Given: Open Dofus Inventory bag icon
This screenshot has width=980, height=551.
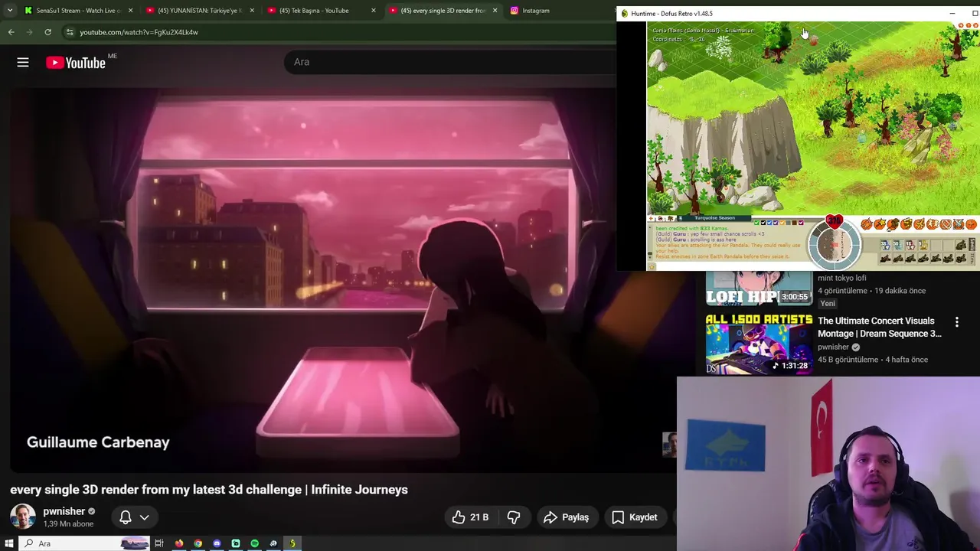Looking at the screenshot, I should click(893, 224).
